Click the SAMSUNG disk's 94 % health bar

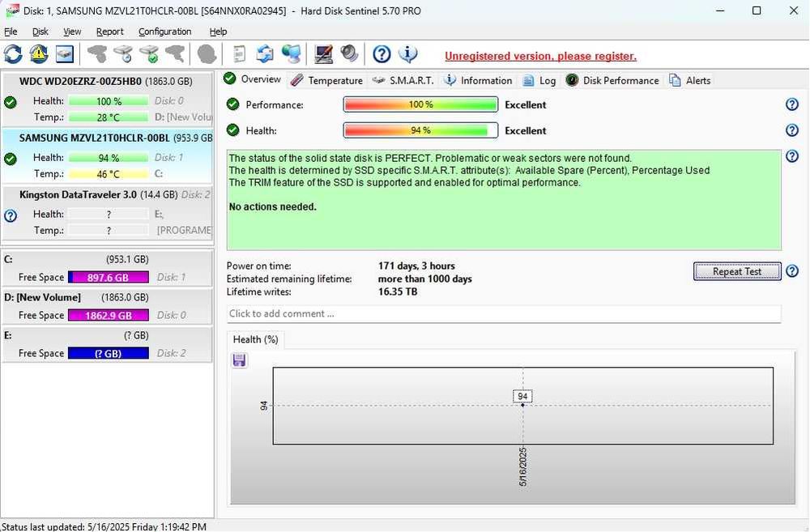(x=109, y=158)
